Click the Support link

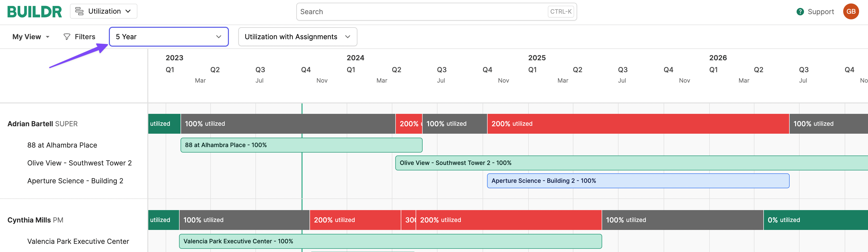click(x=820, y=12)
